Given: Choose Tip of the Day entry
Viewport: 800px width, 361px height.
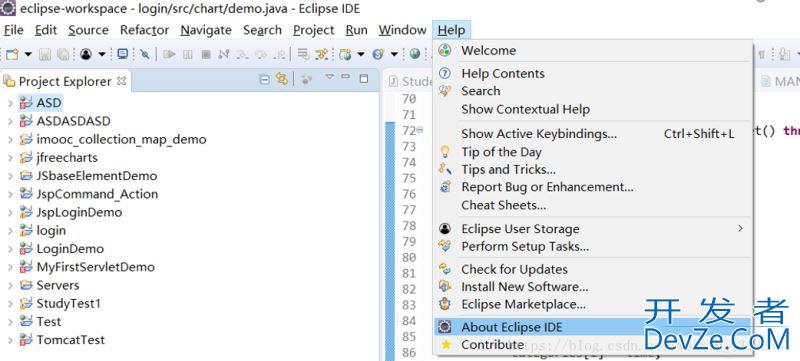Looking at the screenshot, I should pyautogui.click(x=593, y=152).
